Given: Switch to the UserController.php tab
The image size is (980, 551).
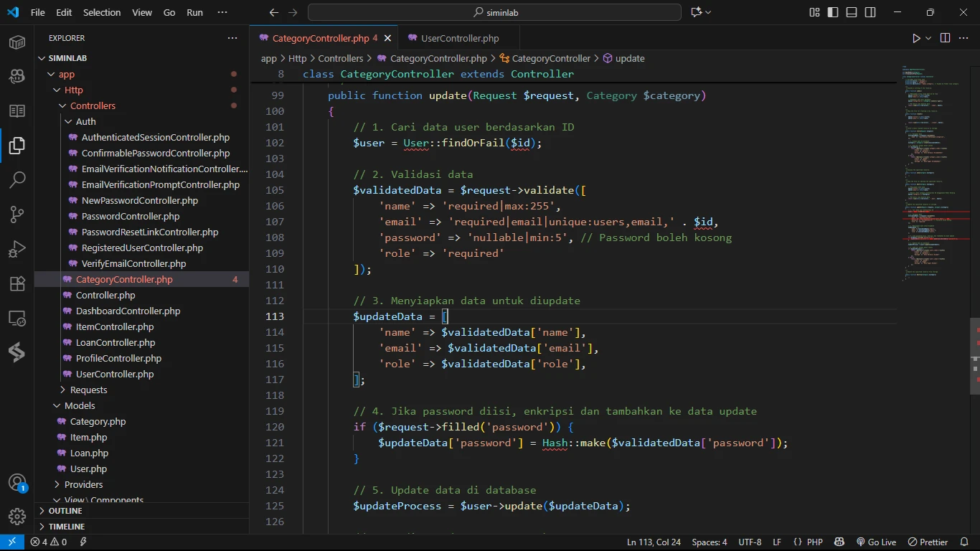Looking at the screenshot, I should [459, 38].
